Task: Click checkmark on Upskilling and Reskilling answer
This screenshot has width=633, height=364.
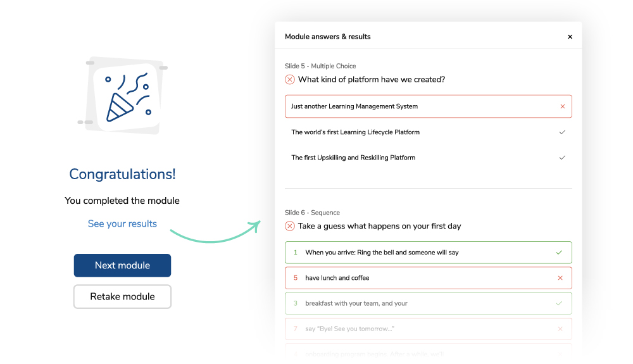Action: click(562, 158)
